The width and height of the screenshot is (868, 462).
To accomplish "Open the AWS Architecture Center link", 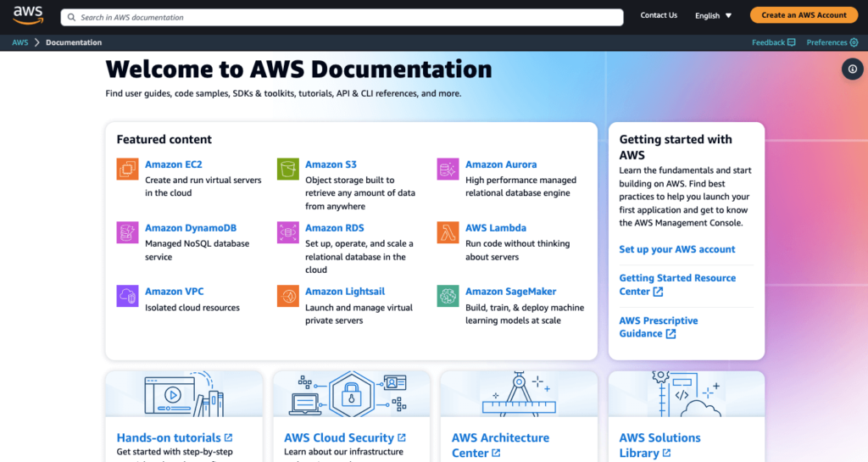I will coord(500,445).
